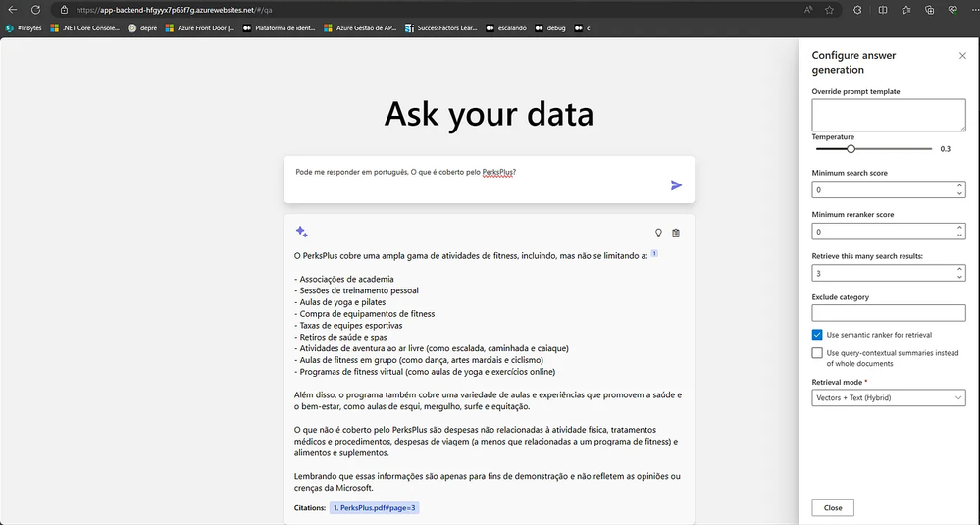This screenshot has width=980, height=525.
Task: Open the Azure Gestão de AP bookmark
Action: (361, 28)
